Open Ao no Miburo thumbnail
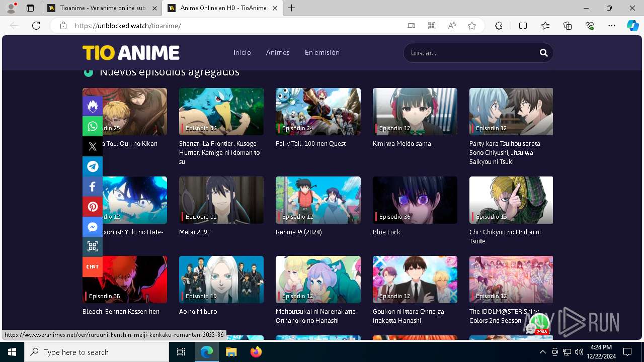The height and width of the screenshot is (362, 644). point(221,280)
